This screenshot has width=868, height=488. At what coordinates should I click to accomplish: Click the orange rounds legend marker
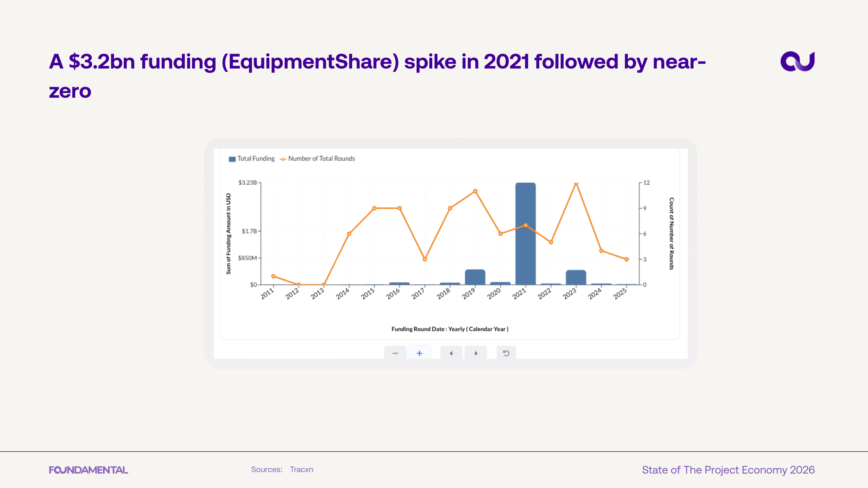283,159
